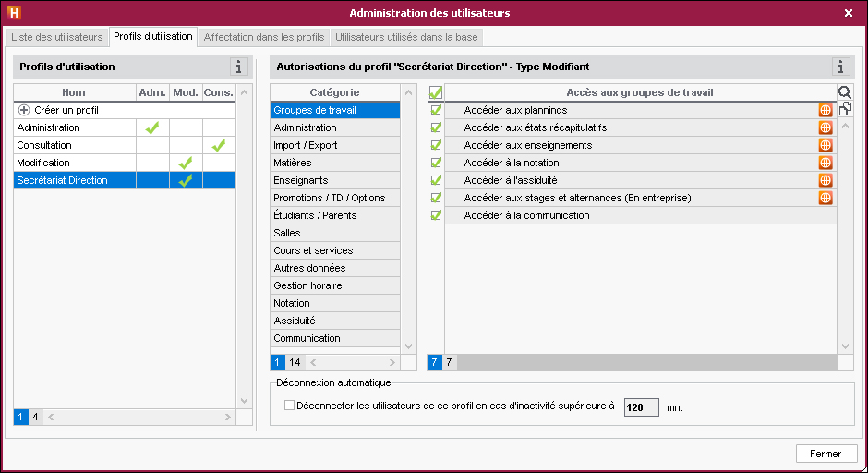Select the Secrétariat Direction profile
This screenshot has height=473, width=868.
click(x=125, y=180)
